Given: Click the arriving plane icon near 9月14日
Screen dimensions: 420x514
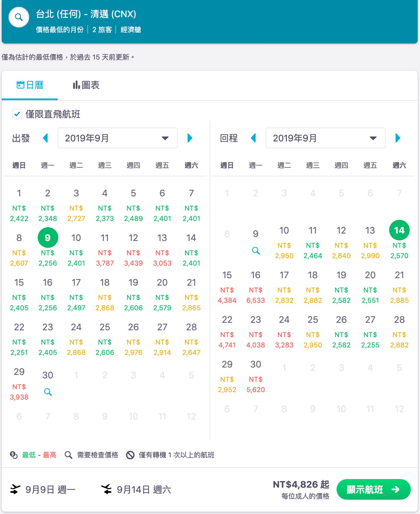Looking at the screenshot, I should tap(106, 489).
